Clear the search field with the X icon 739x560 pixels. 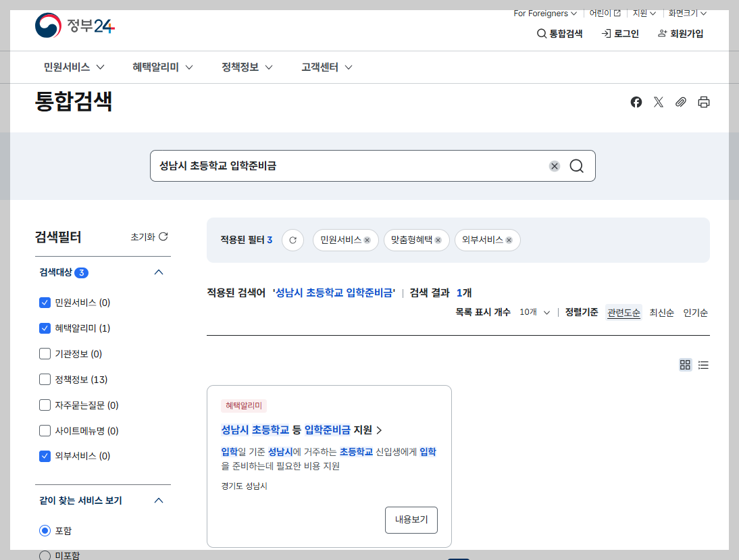coord(554,166)
